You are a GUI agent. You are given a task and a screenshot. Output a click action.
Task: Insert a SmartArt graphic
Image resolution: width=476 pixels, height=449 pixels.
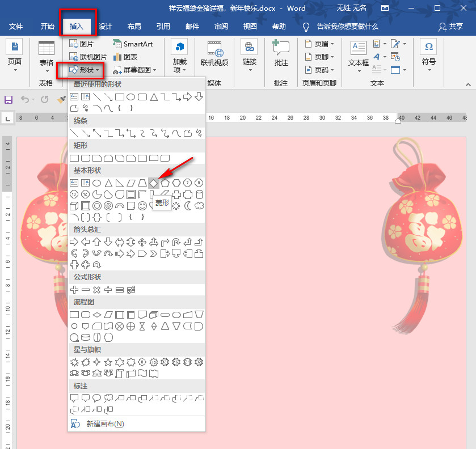133,44
